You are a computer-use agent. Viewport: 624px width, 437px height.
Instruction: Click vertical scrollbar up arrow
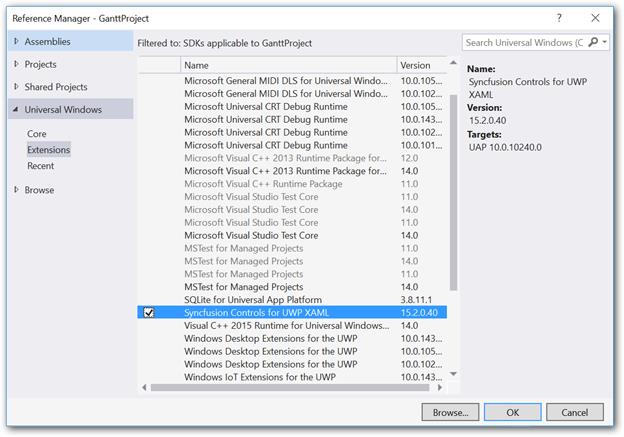[453, 62]
